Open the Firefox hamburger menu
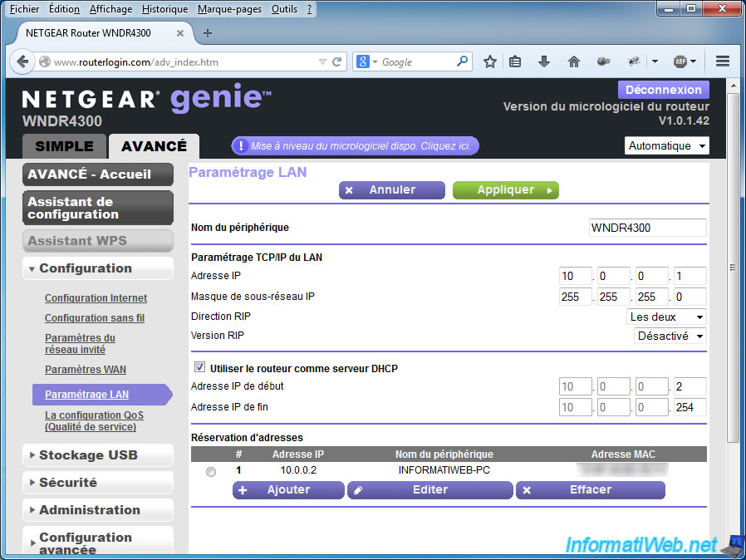746x560 pixels. (723, 61)
